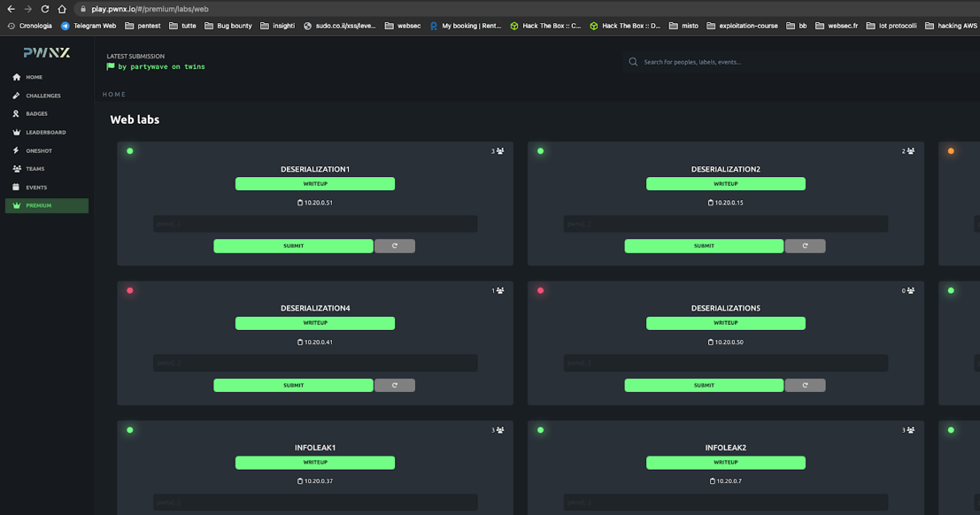Viewport: 980px width, 515px height.
Task: Click the PWNX logo
Action: coord(46,52)
